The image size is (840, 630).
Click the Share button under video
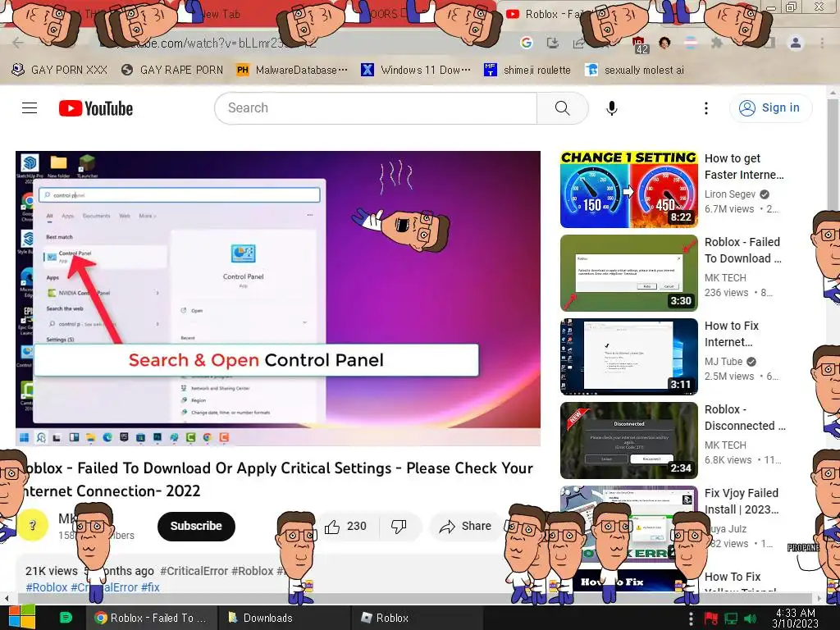[465, 526]
